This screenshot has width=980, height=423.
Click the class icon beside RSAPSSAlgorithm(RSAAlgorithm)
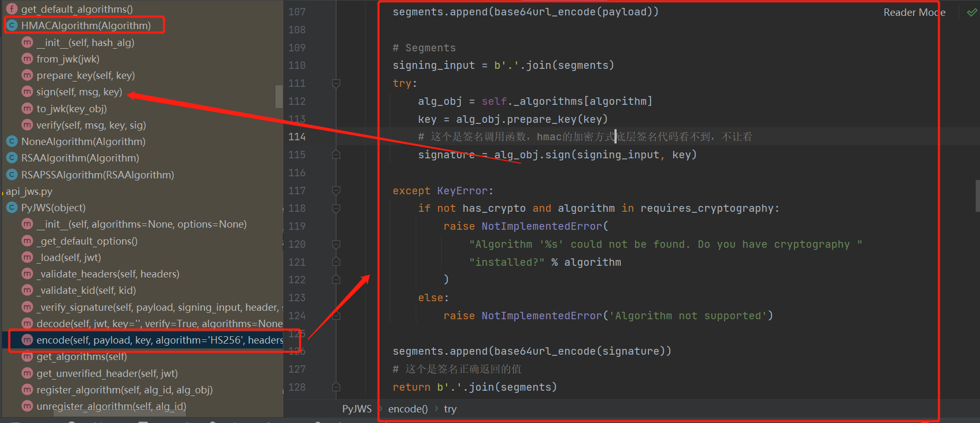[12, 175]
